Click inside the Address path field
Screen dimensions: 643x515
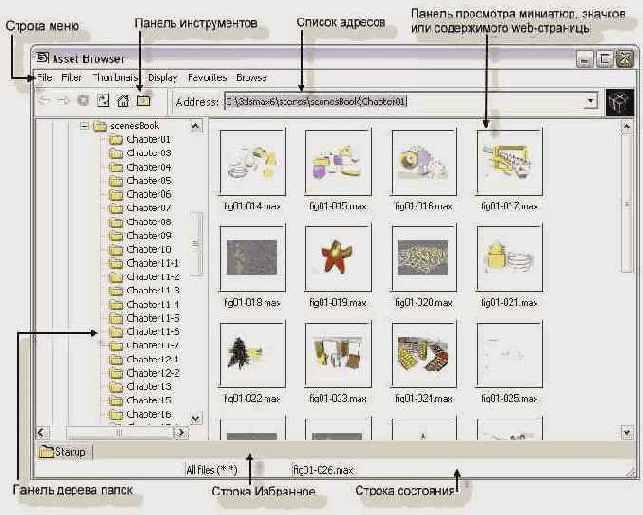click(x=404, y=101)
